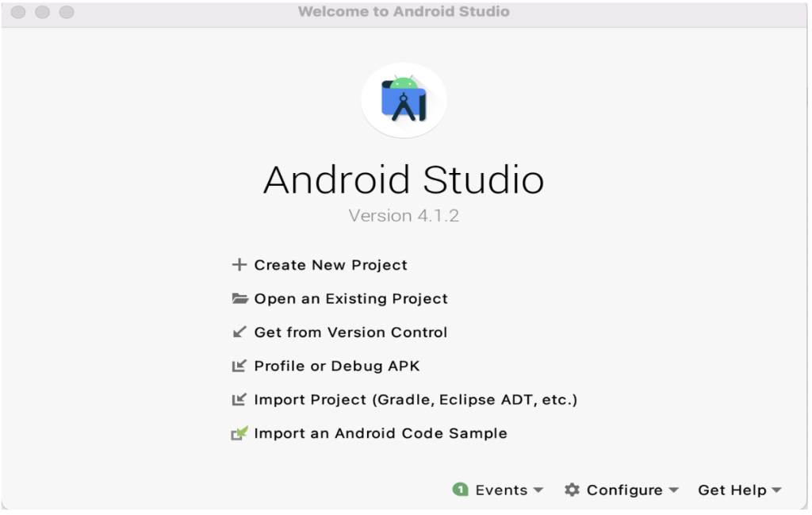Expand the Configure dropdown arrow
Screen dimensions: 812x515
pos(674,490)
